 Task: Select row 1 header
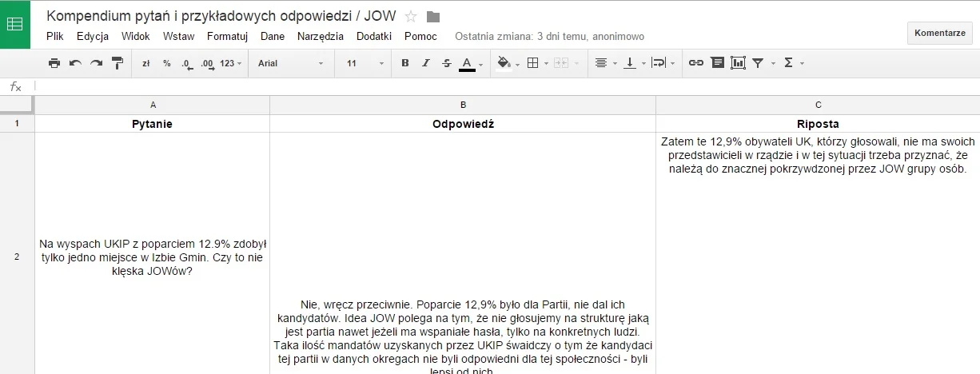pos(17,124)
